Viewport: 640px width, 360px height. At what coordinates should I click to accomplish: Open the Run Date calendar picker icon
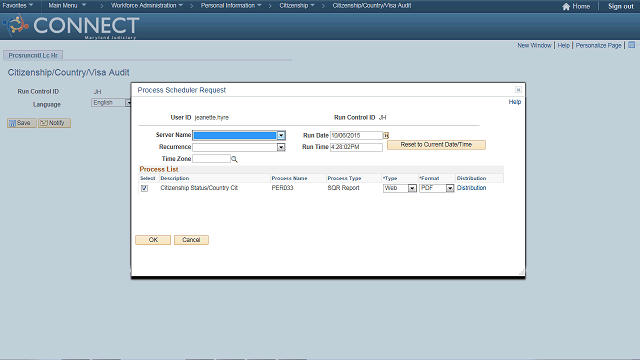click(386, 136)
